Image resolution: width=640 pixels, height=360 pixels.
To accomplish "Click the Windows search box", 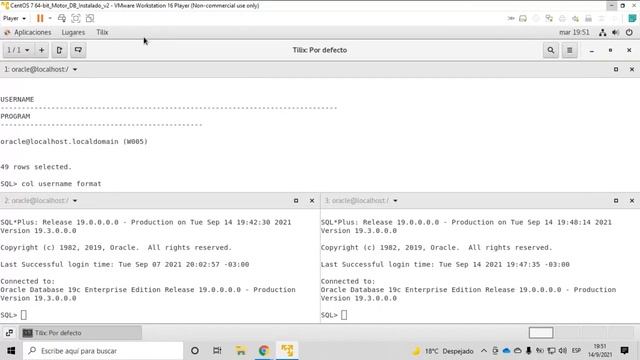I will pos(103,351).
